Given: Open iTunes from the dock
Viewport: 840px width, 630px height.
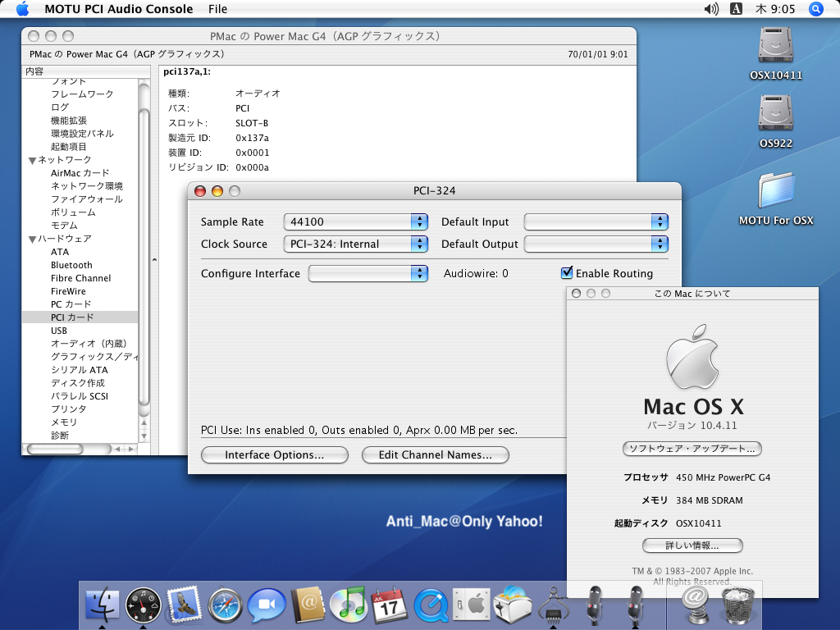Looking at the screenshot, I should point(349,605).
